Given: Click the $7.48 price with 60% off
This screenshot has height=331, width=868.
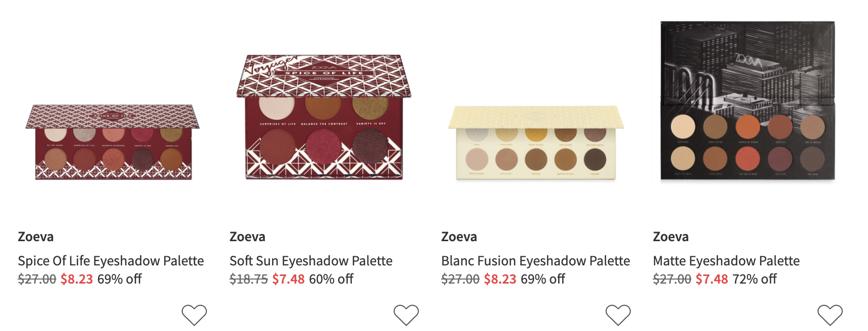Looking at the screenshot, I should tap(288, 279).
